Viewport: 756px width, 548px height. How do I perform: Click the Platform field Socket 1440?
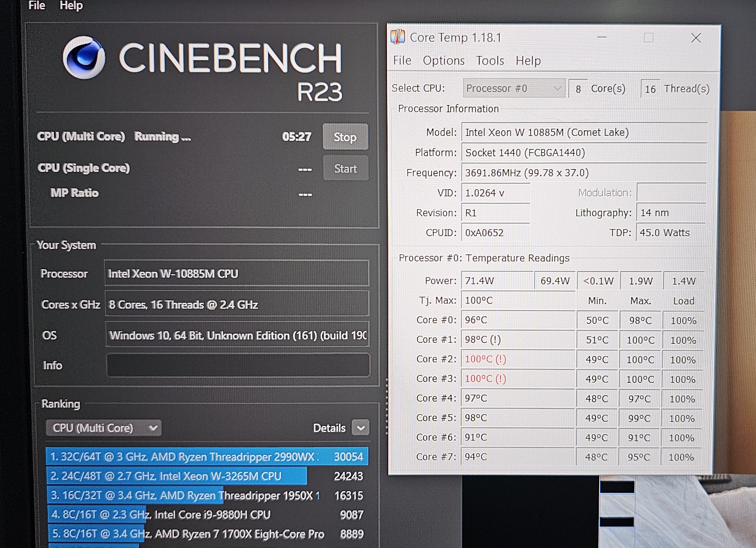pos(584,153)
